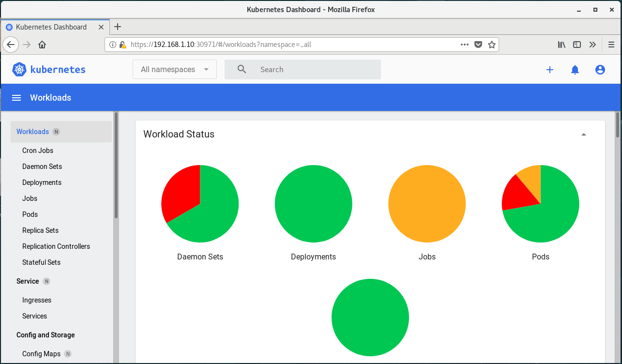Click the site information icon in URL bar
The width and height of the screenshot is (622, 364).
tap(113, 45)
